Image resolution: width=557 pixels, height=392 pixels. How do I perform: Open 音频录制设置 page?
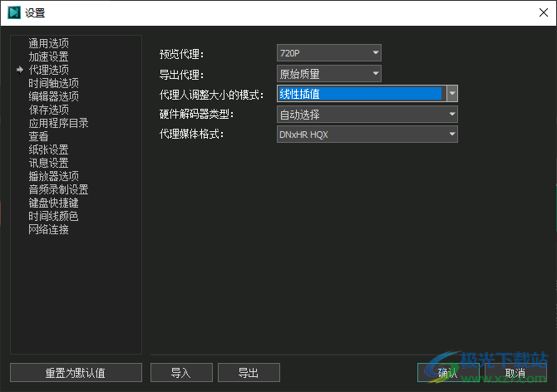(x=59, y=190)
